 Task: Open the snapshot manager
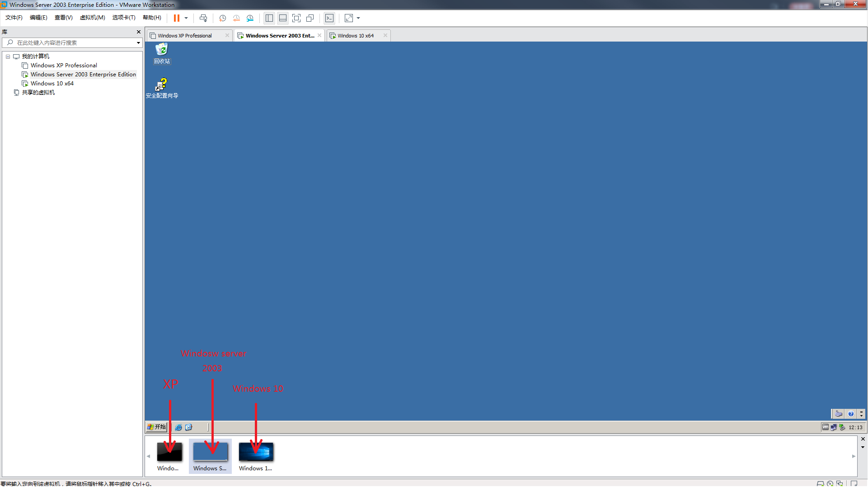pyautogui.click(x=250, y=18)
